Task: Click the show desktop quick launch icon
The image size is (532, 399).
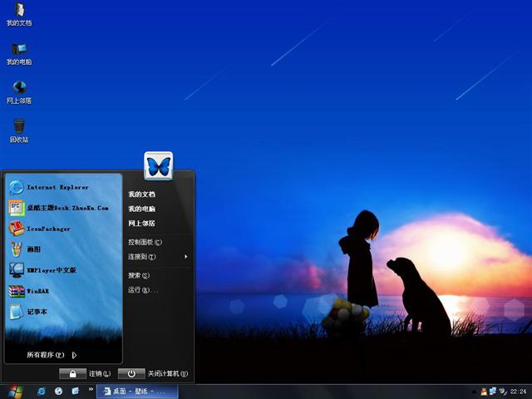Action: click(x=76, y=392)
